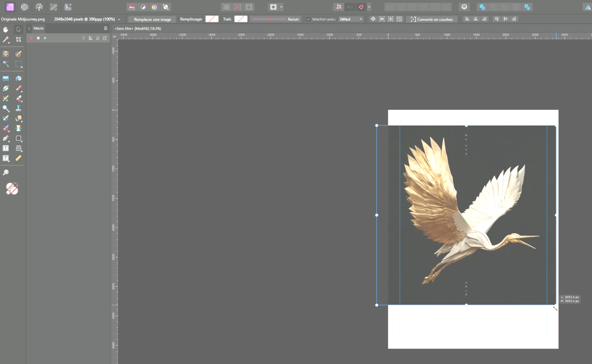Uncheck the Sélection auto checkbox
Viewport: 592px width, 364px height.
pos(308,19)
